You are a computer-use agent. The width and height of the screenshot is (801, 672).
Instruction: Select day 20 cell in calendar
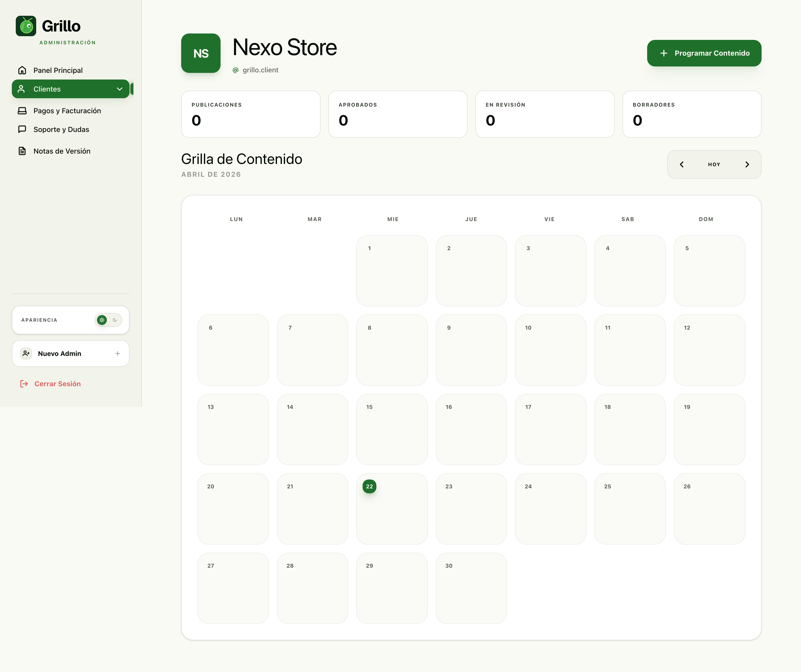pos(233,509)
